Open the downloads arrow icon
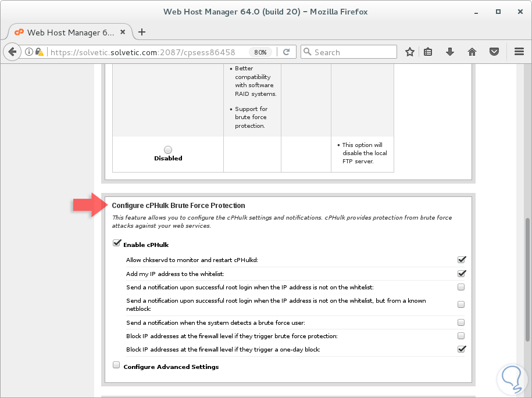Screen dimensions: 532x398 [x=450, y=52]
